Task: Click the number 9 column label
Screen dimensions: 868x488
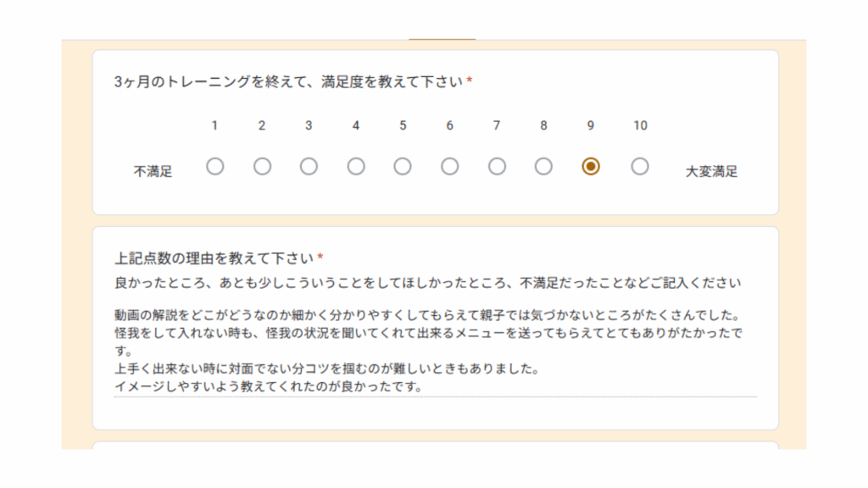Action: 591,125
